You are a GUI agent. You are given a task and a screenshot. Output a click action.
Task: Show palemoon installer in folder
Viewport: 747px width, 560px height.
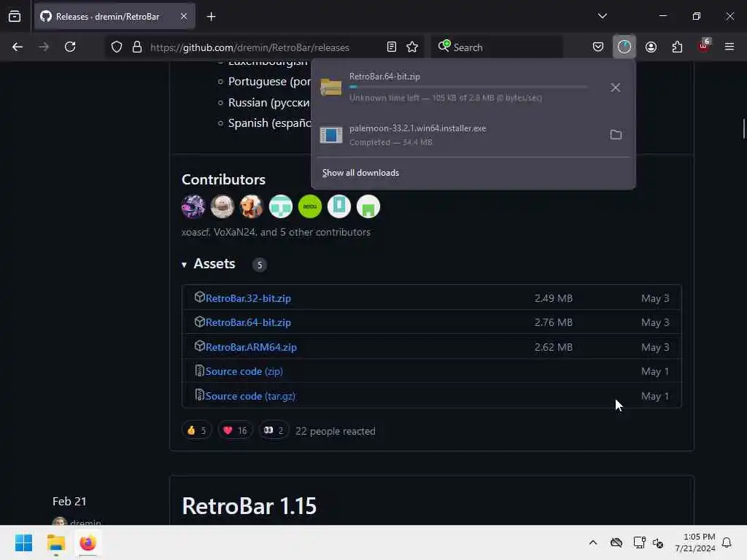pos(616,135)
